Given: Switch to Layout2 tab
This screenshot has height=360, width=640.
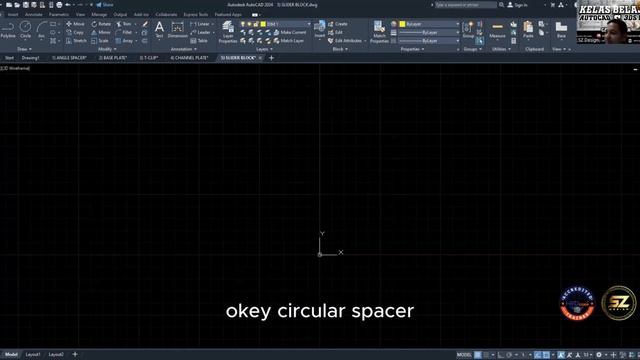Looking at the screenshot, I should [56, 355].
